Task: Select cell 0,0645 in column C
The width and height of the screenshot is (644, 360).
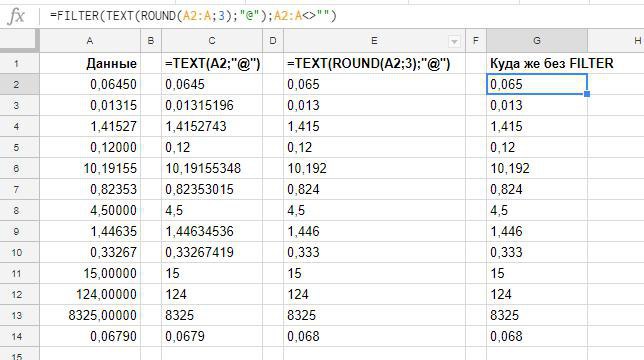Action: point(212,85)
